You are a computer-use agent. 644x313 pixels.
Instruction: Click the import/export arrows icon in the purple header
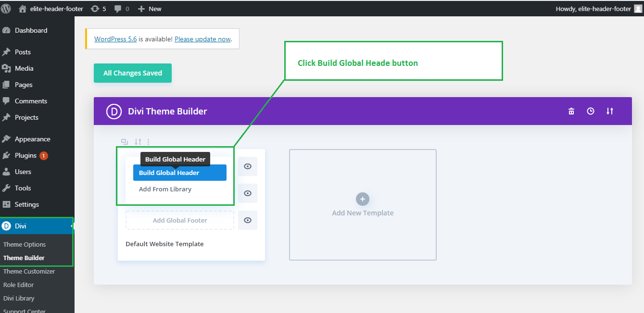pos(610,111)
